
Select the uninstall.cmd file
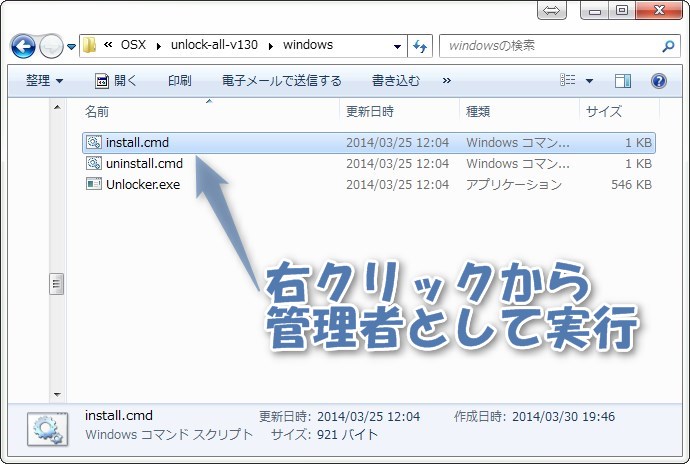pyautogui.click(x=368, y=163)
